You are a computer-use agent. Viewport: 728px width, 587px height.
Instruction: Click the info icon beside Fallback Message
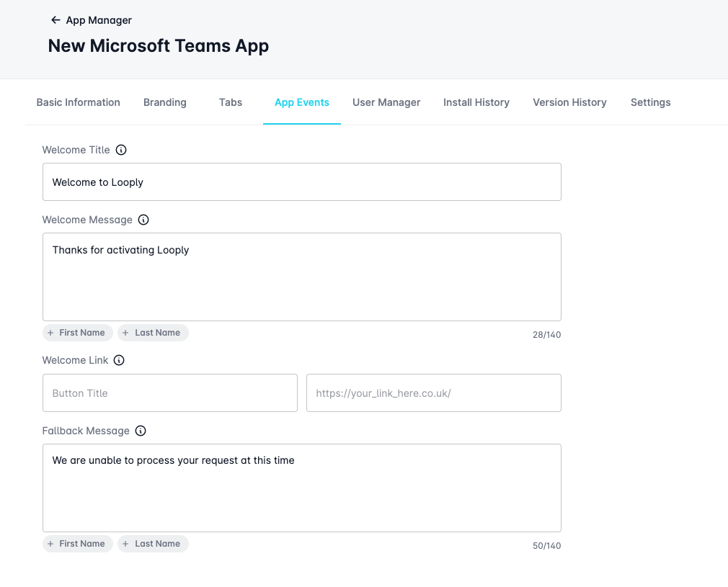(141, 431)
